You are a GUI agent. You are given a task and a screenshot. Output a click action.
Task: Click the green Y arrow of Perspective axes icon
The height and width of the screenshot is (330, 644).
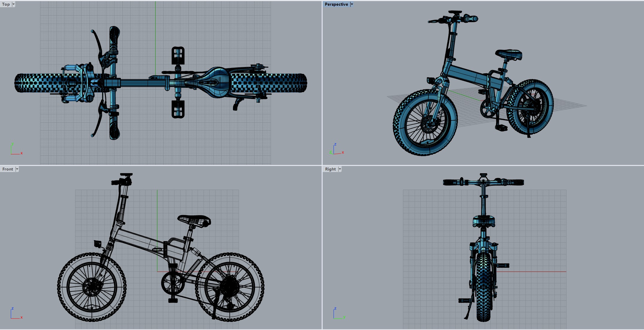point(331,152)
